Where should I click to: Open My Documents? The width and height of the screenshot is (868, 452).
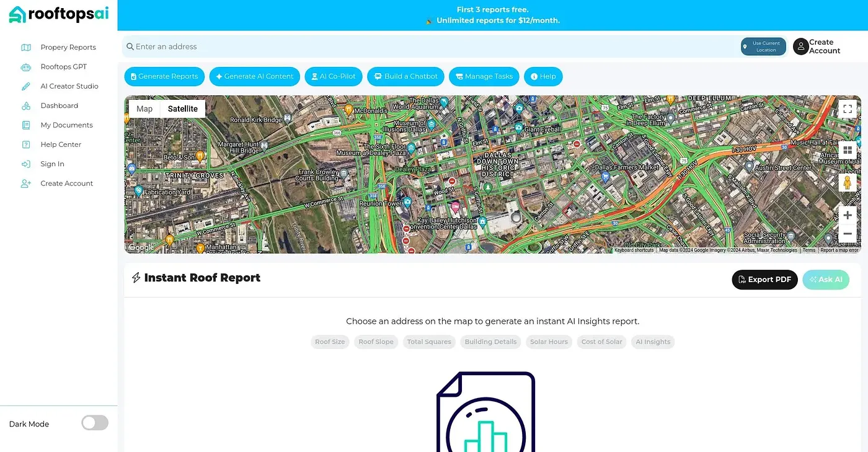(66, 125)
